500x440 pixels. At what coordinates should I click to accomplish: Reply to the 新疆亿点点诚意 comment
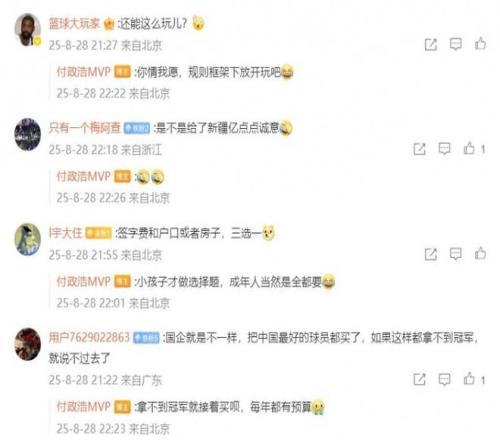click(x=444, y=149)
